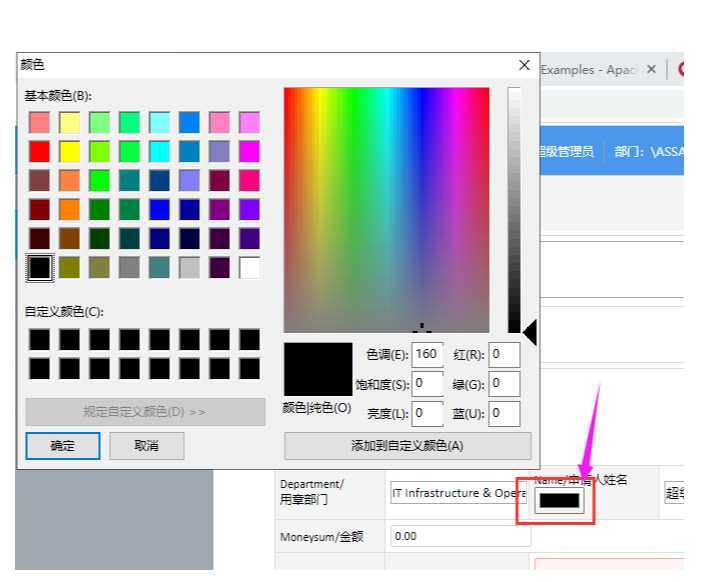Image resolution: width=719 pixels, height=582 pixels.
Task: Click the 自定义颜色(C) label
Action: tap(64, 312)
